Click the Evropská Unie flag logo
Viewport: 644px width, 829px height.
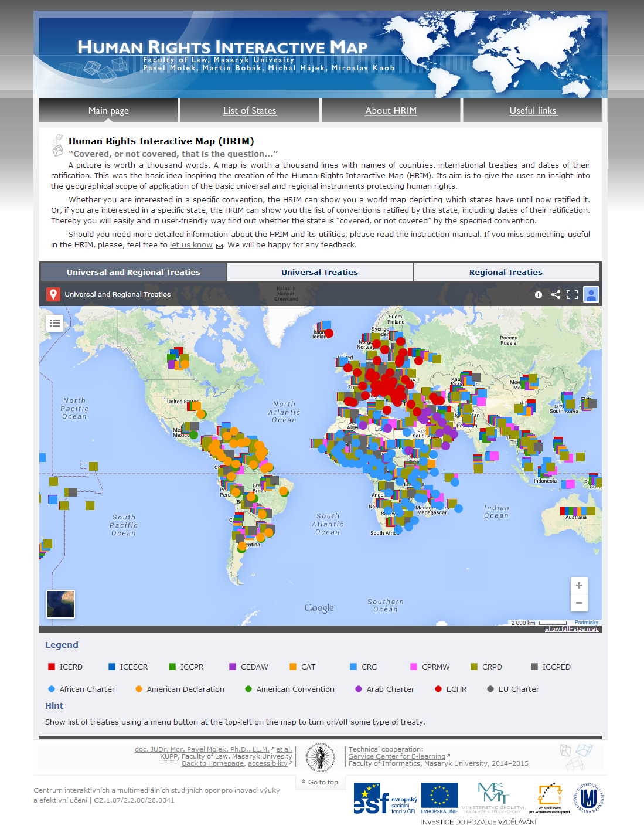439,799
